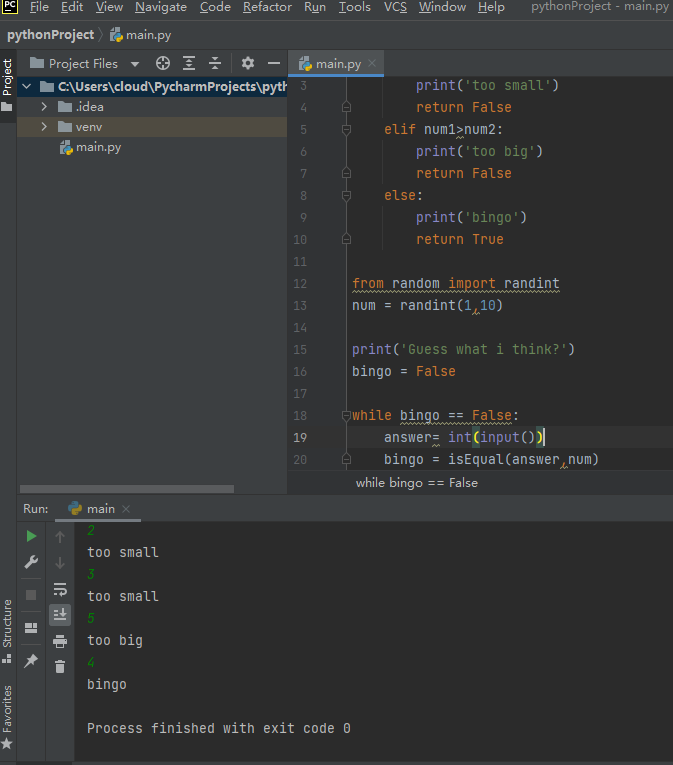This screenshot has height=765, width=673.
Task: Open the Project Files view dropdown
Action: pos(135,63)
